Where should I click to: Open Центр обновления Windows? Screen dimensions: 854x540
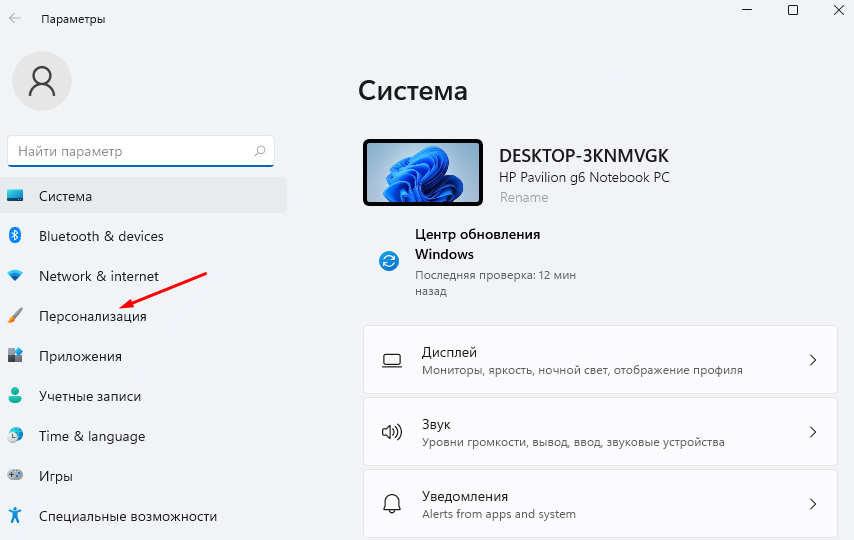pos(477,244)
